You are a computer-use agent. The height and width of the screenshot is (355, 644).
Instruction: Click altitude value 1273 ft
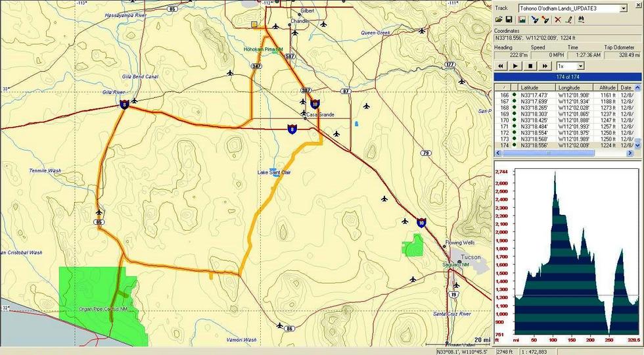(x=608, y=108)
